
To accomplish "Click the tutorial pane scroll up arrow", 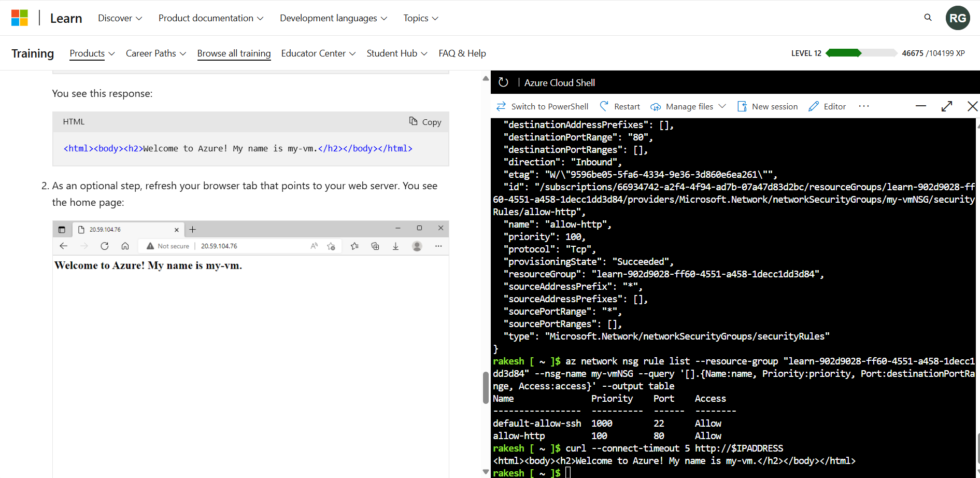I will pyautogui.click(x=486, y=78).
